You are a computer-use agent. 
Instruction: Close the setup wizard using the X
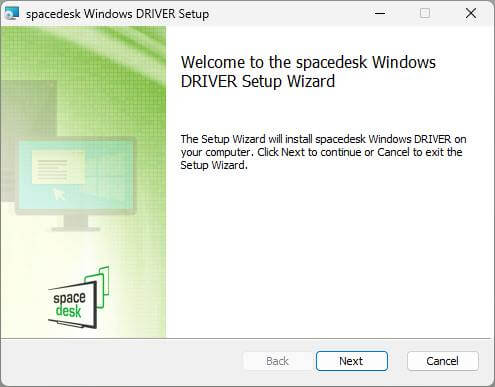point(471,13)
